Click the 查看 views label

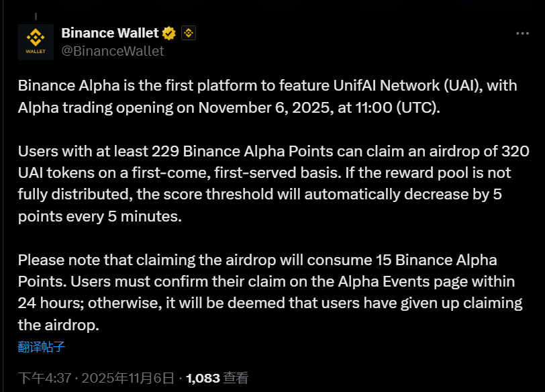pos(236,378)
